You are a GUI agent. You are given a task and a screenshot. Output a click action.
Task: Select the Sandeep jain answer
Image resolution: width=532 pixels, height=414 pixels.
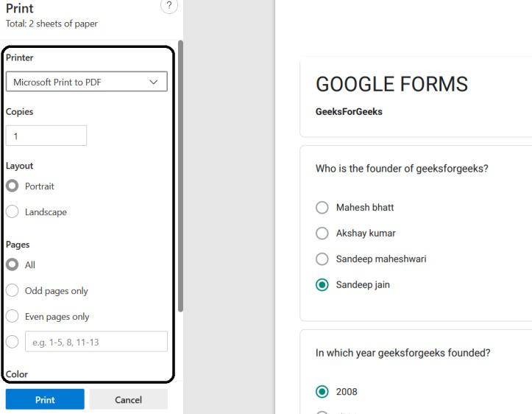pos(322,285)
